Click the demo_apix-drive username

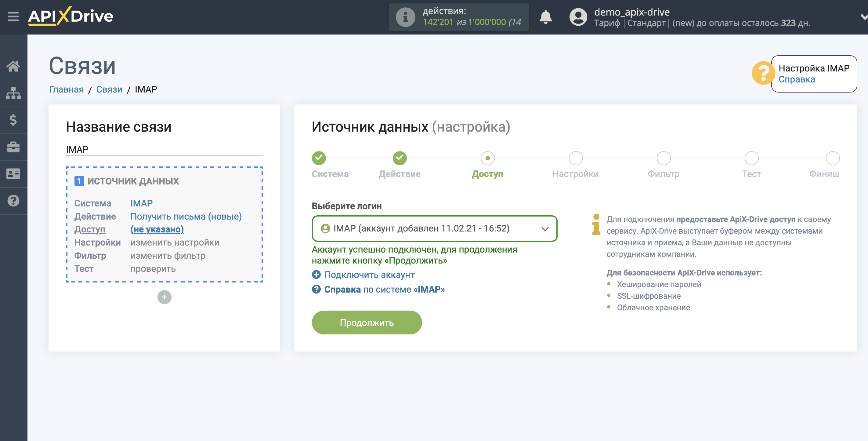631,12
